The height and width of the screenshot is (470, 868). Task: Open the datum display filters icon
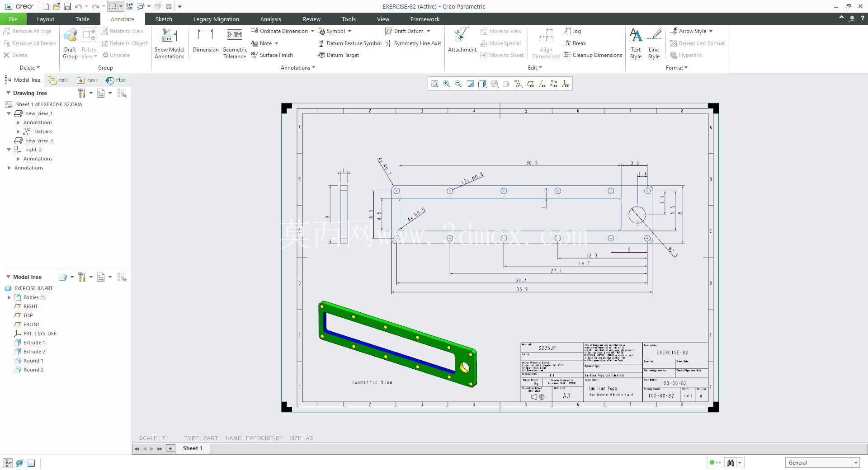[518, 84]
